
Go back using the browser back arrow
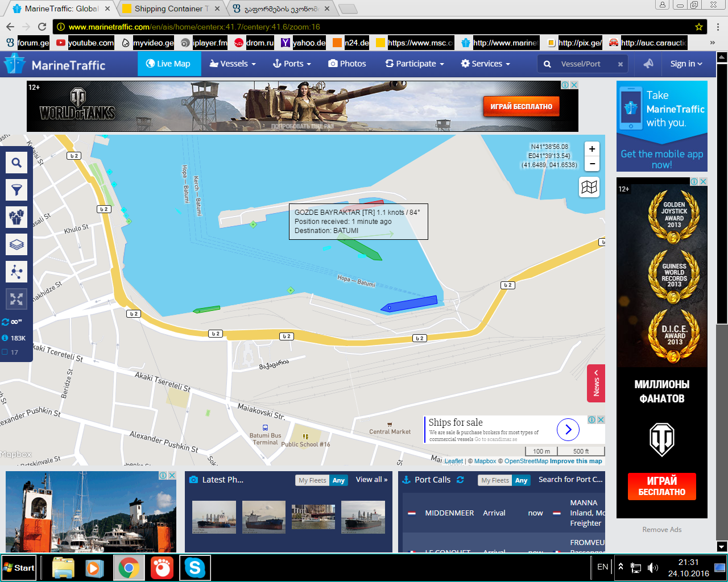coord(10,27)
